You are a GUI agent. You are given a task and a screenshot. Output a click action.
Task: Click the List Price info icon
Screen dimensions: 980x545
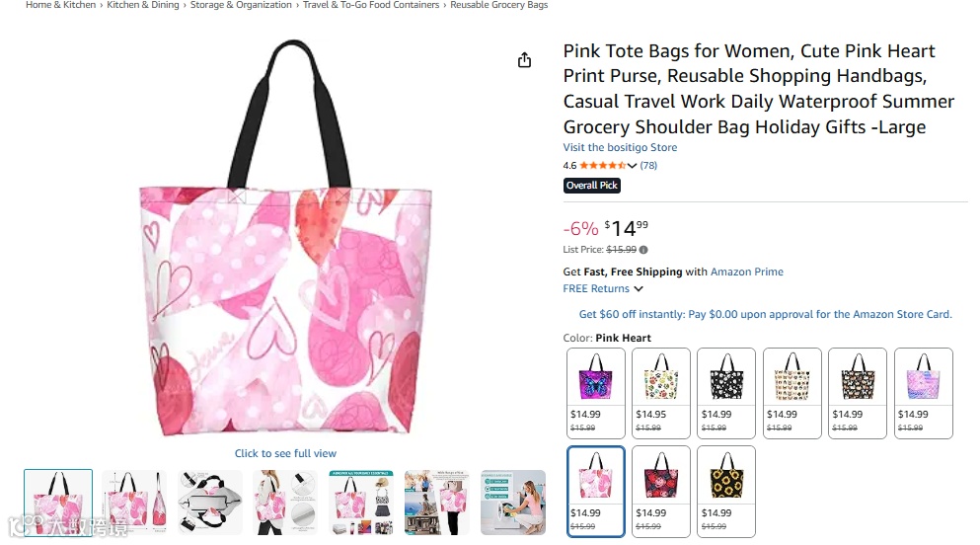click(x=643, y=250)
